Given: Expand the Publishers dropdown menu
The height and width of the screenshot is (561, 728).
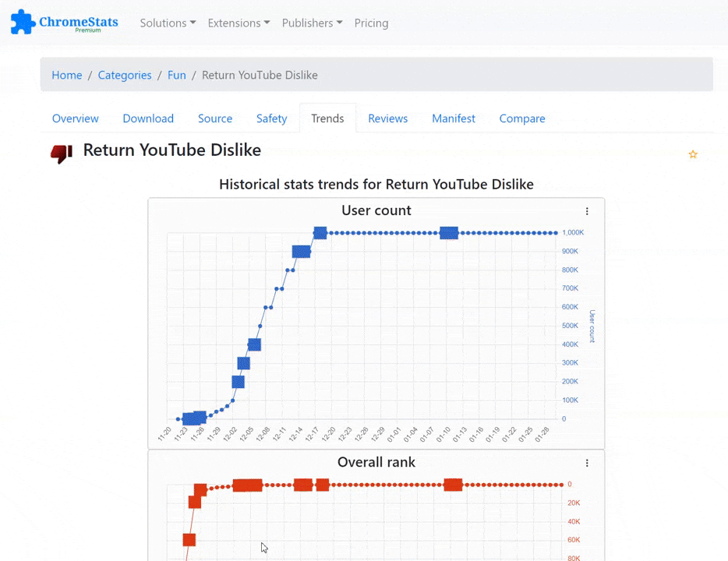Looking at the screenshot, I should (x=312, y=23).
